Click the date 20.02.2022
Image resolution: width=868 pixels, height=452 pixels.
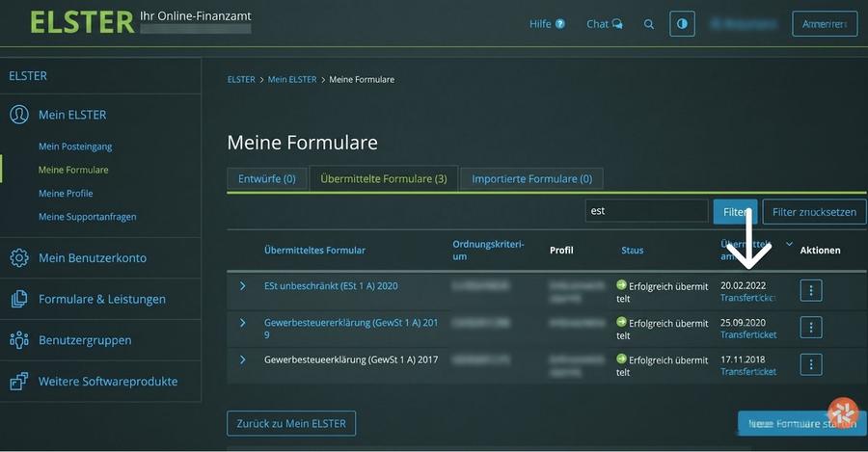(743, 285)
